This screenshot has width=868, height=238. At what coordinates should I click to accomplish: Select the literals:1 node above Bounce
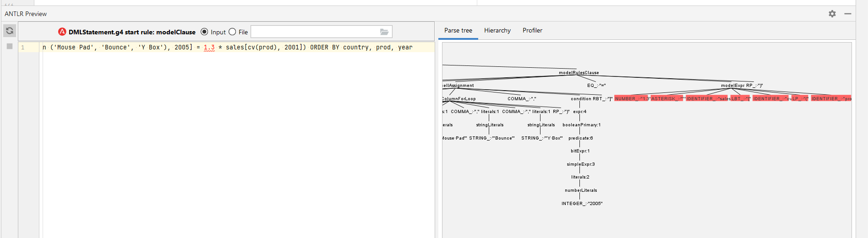(x=490, y=112)
